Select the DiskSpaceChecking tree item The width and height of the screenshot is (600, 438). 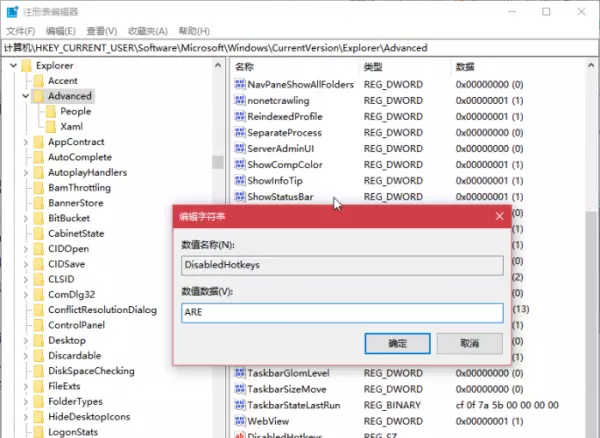tap(91, 371)
